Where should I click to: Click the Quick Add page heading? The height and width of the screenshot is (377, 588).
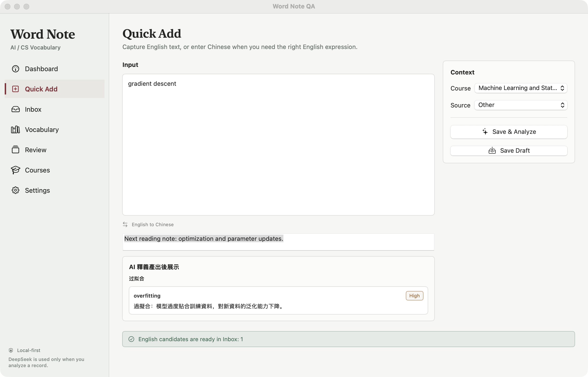[152, 33]
